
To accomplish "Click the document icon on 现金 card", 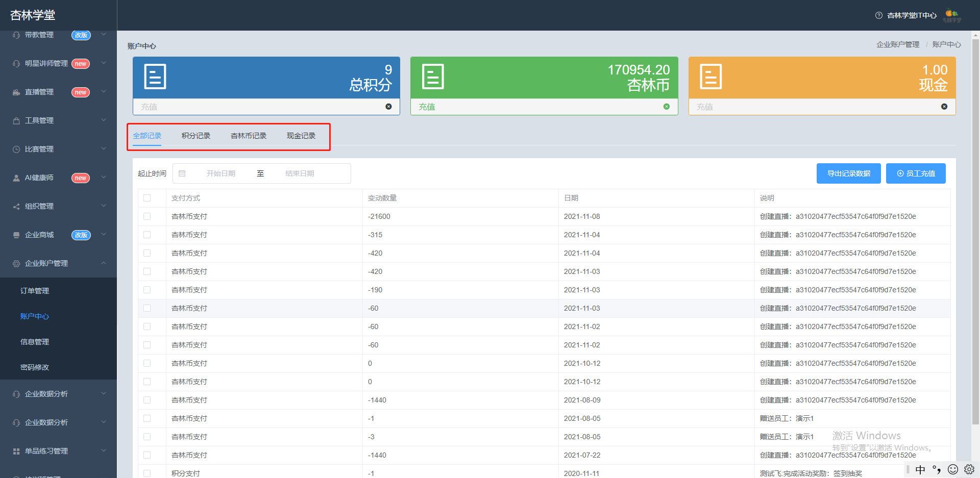I will pyautogui.click(x=710, y=77).
